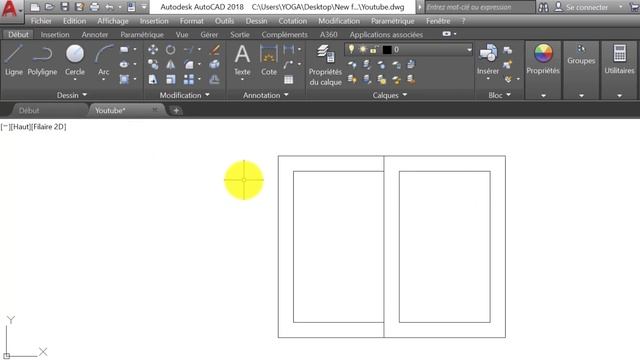The height and width of the screenshot is (360, 640).
Task: Click Se connecter to sign in
Action: (x=587, y=7)
